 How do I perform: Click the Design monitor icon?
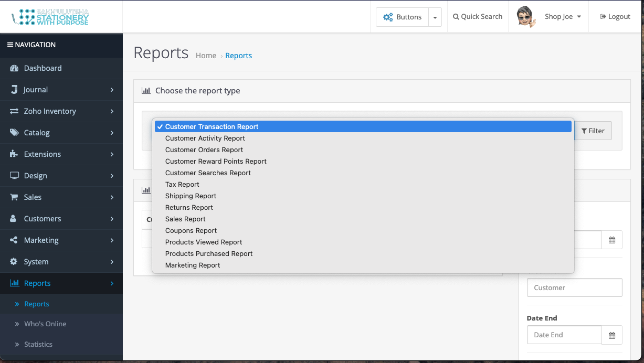(x=14, y=176)
